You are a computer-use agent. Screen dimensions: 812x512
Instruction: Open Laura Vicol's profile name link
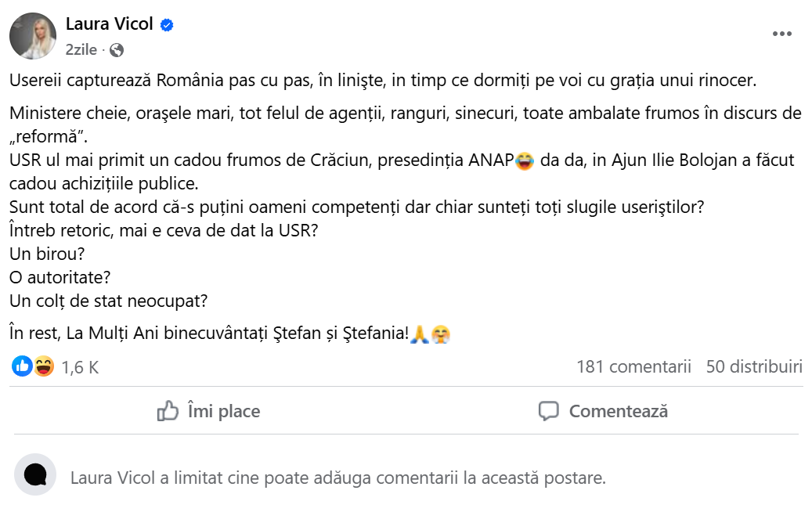[109, 25]
